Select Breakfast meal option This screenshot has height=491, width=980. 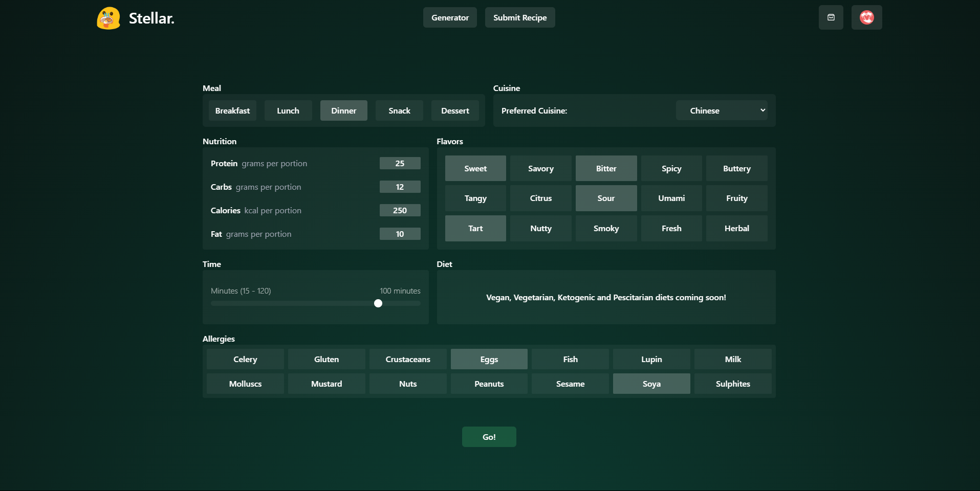tap(232, 110)
